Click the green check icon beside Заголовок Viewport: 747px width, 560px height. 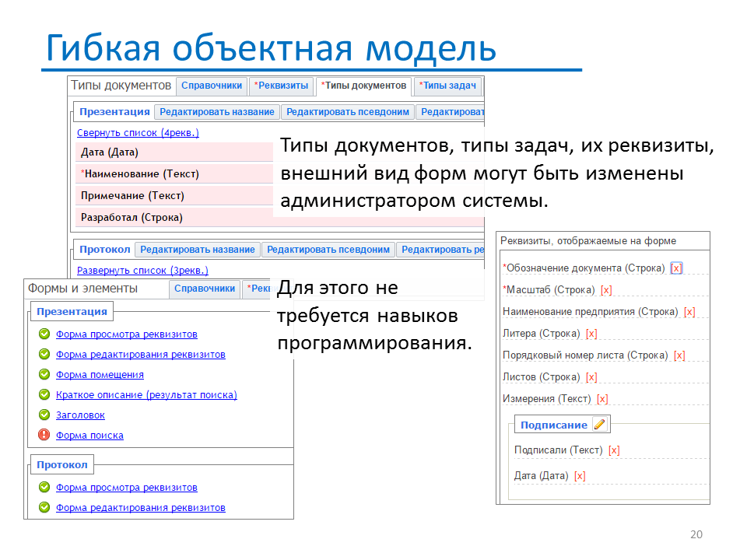(x=44, y=415)
